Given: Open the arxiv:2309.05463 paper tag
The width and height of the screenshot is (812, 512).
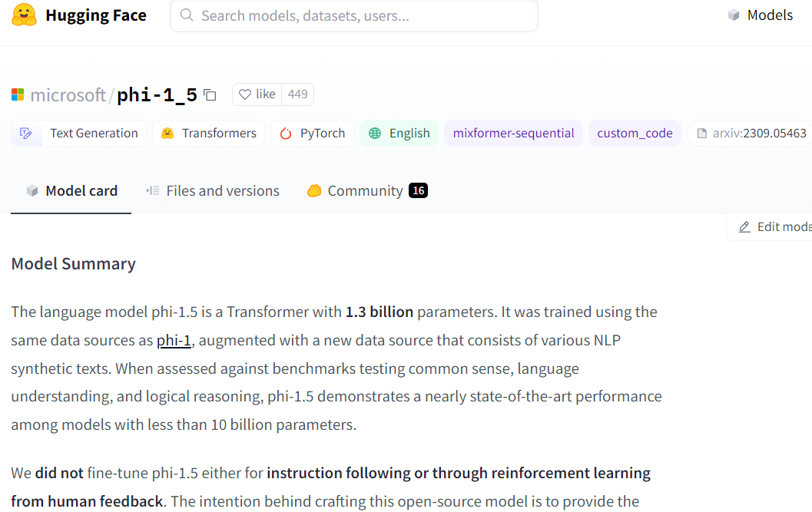Looking at the screenshot, I should tap(751, 133).
